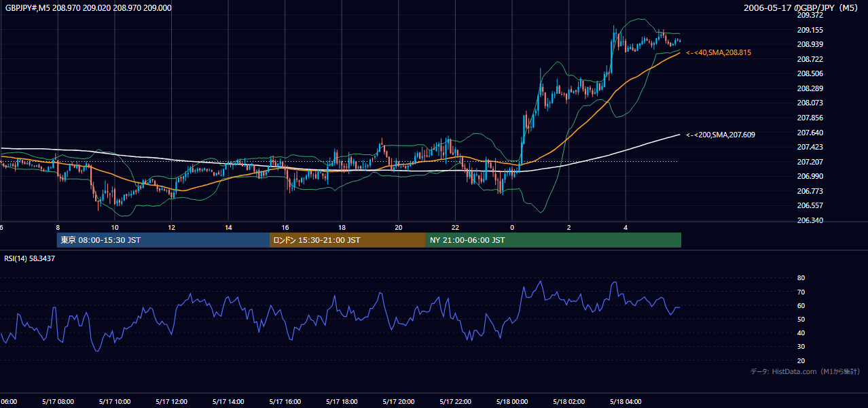Click the 5/18 02:00 date axis label
The image size is (868, 408).
click(x=569, y=401)
